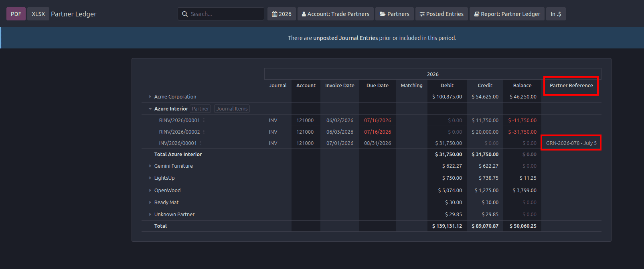
Task: Open the Report: Partner Ledger selector
Action: [507, 14]
